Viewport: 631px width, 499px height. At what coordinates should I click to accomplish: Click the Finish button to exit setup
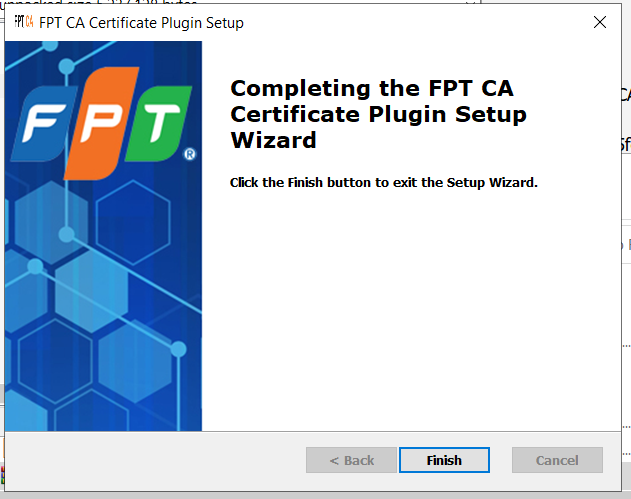(x=444, y=460)
